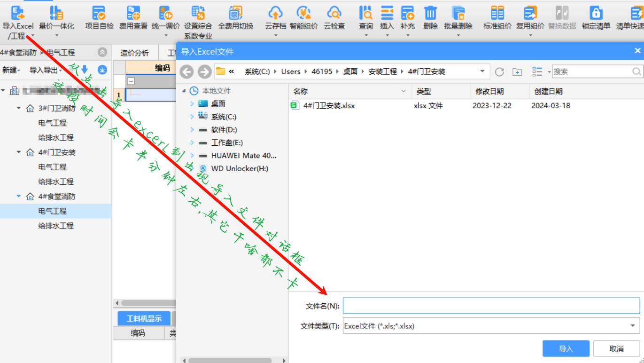Select 工作盘(E:) drive in dialog
The image size is (644, 363).
pyautogui.click(x=227, y=142)
